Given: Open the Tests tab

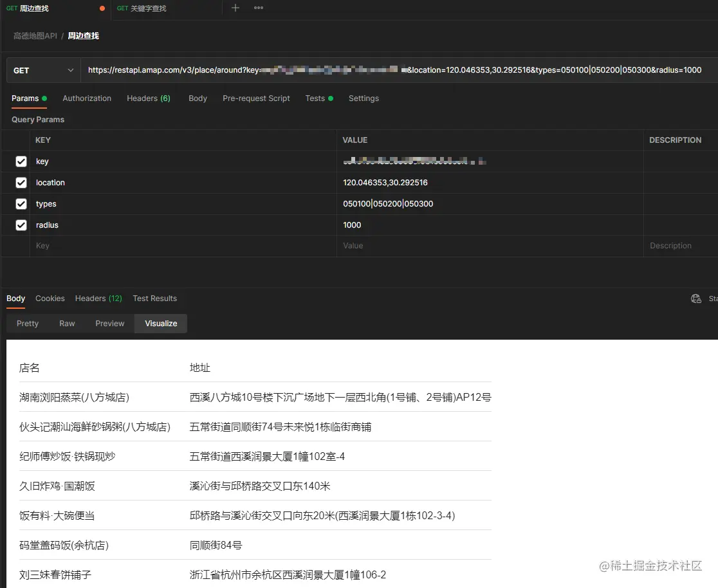Looking at the screenshot, I should [319, 98].
